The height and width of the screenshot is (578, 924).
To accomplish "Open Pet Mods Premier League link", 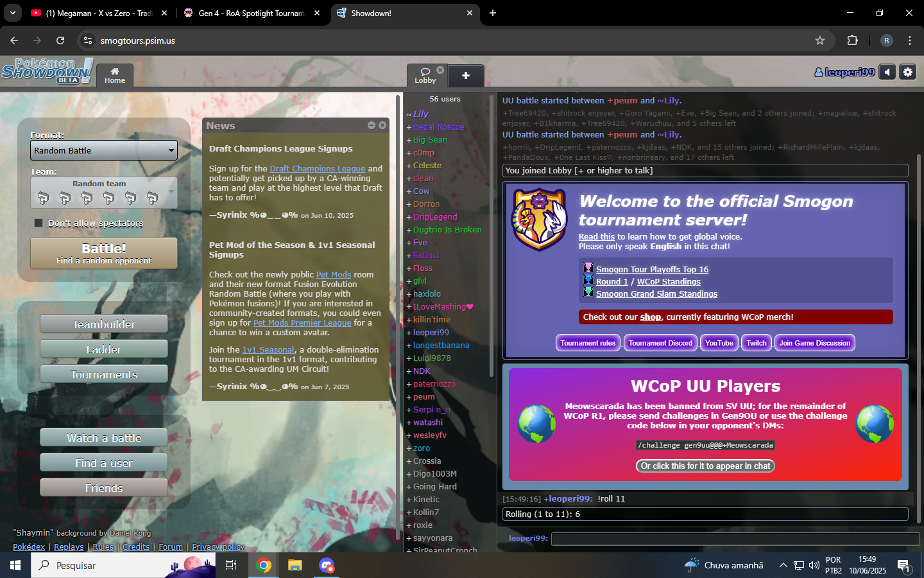I will 302,322.
